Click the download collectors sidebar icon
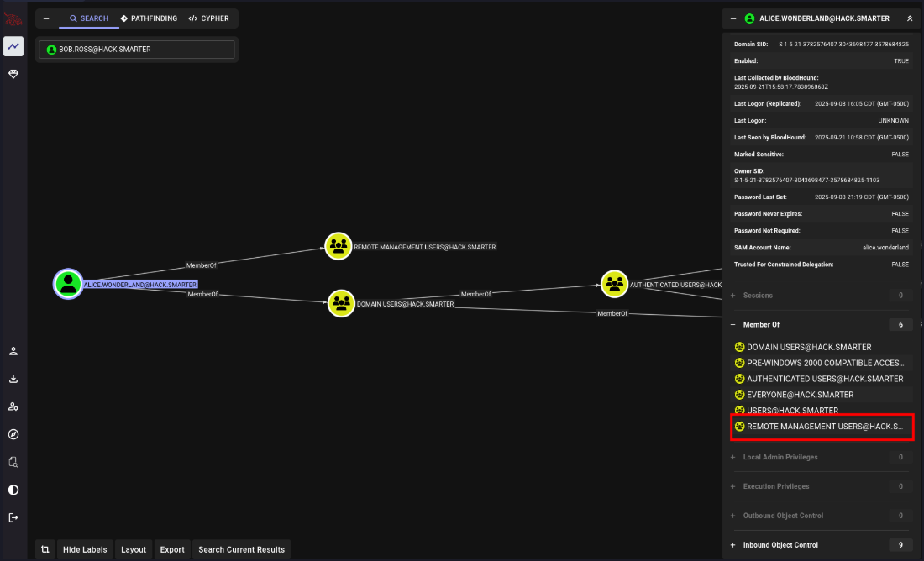Image resolution: width=924 pixels, height=561 pixels. pyautogui.click(x=13, y=379)
